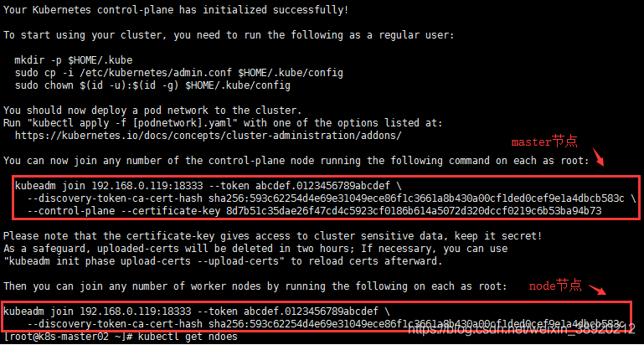Viewport: 644px width, 345px height.
Task: Click the red node节点 annotation label
Action: [x=555, y=286]
